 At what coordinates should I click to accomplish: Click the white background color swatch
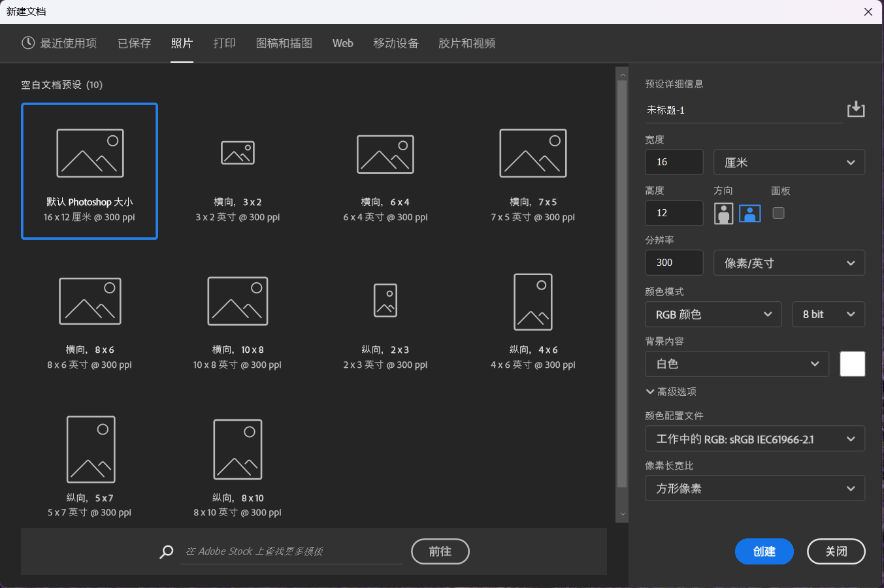(x=852, y=364)
